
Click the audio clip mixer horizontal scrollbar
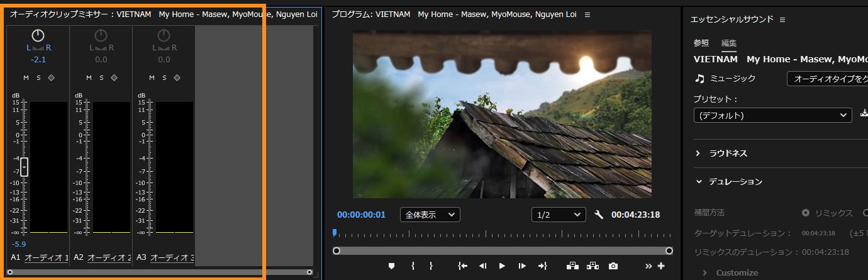160,272
